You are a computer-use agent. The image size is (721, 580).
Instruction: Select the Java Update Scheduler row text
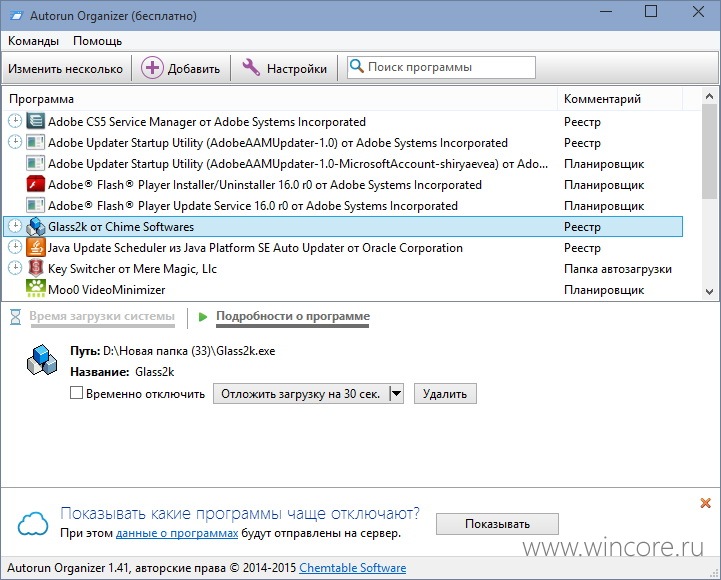tap(255, 248)
